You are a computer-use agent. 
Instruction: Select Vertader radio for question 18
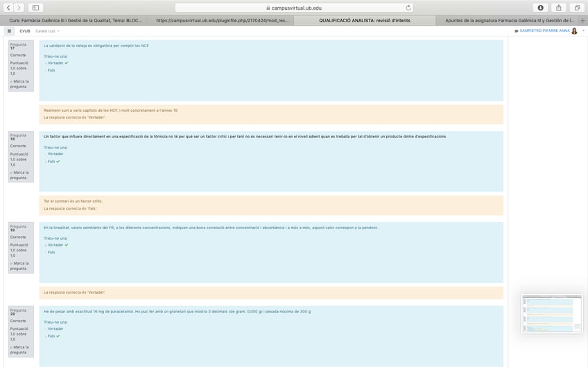point(46,154)
